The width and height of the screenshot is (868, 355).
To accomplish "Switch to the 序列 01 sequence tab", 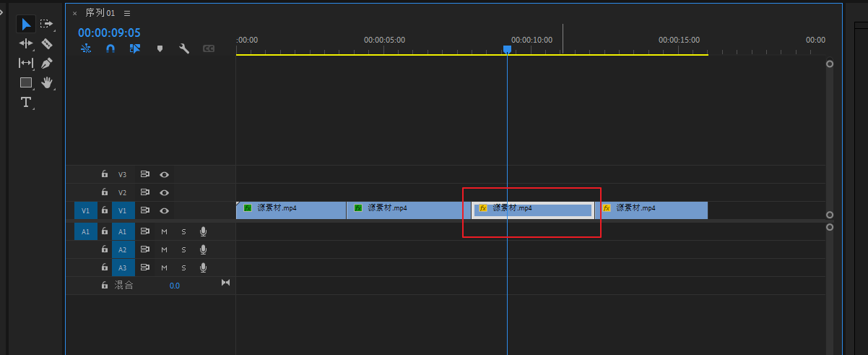I will coord(100,13).
